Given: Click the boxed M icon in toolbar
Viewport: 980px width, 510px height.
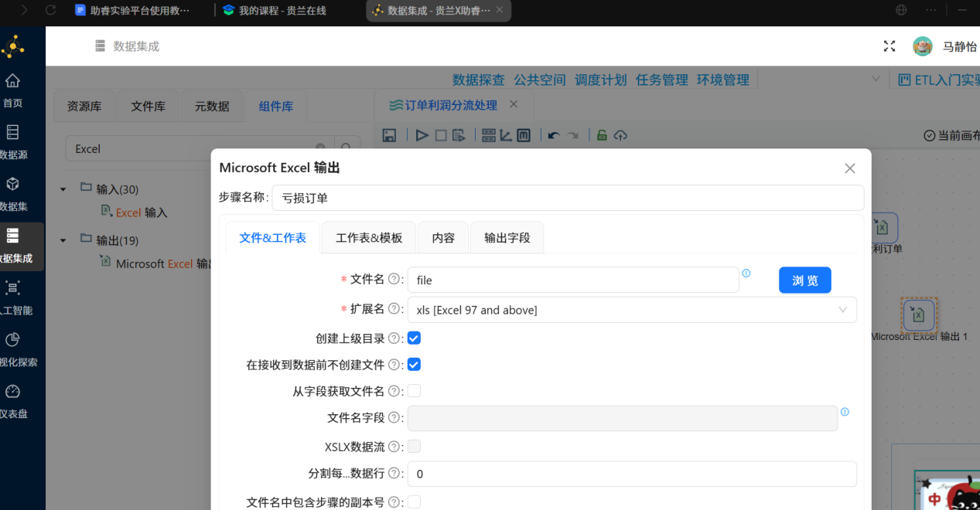Looking at the screenshot, I should coord(524,135).
